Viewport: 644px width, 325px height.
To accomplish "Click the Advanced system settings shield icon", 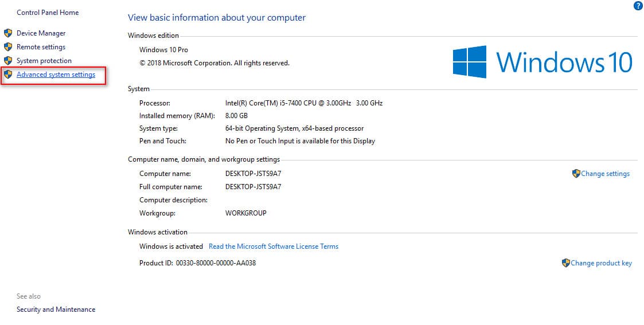I will coord(8,75).
